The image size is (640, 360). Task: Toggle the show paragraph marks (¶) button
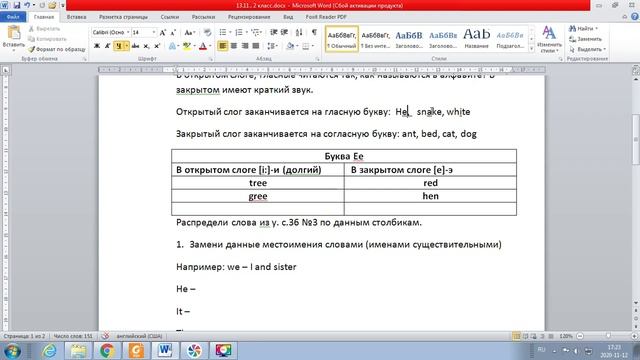314,32
